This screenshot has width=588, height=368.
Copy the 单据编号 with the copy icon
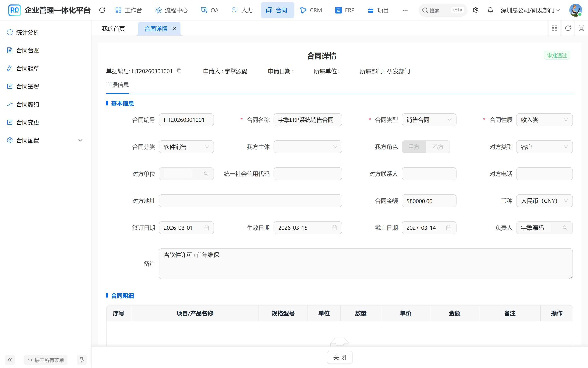tap(179, 71)
